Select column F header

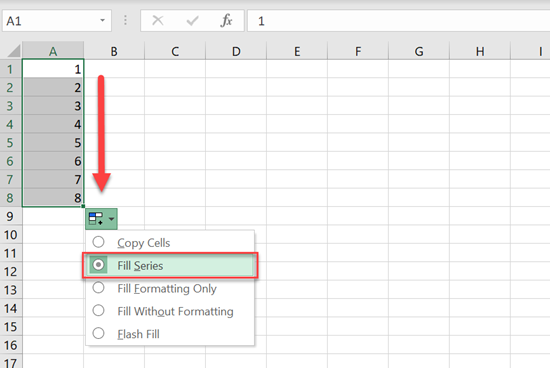click(358, 51)
